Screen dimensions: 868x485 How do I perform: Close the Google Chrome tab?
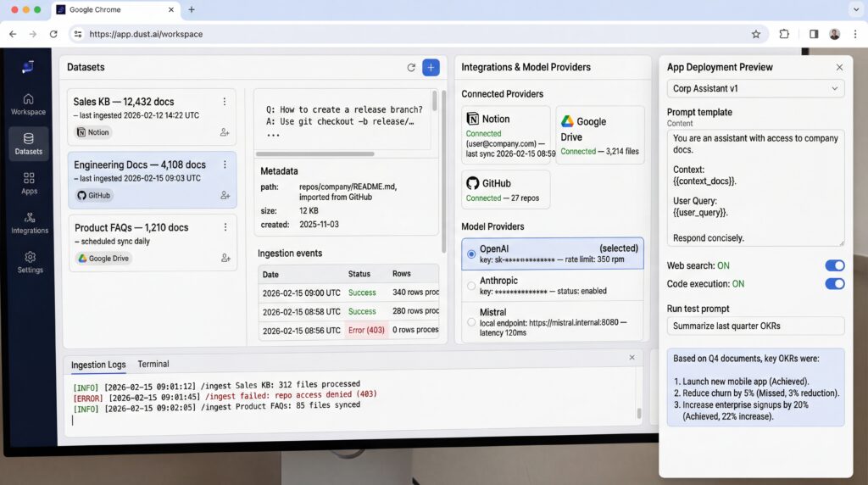[x=171, y=9]
